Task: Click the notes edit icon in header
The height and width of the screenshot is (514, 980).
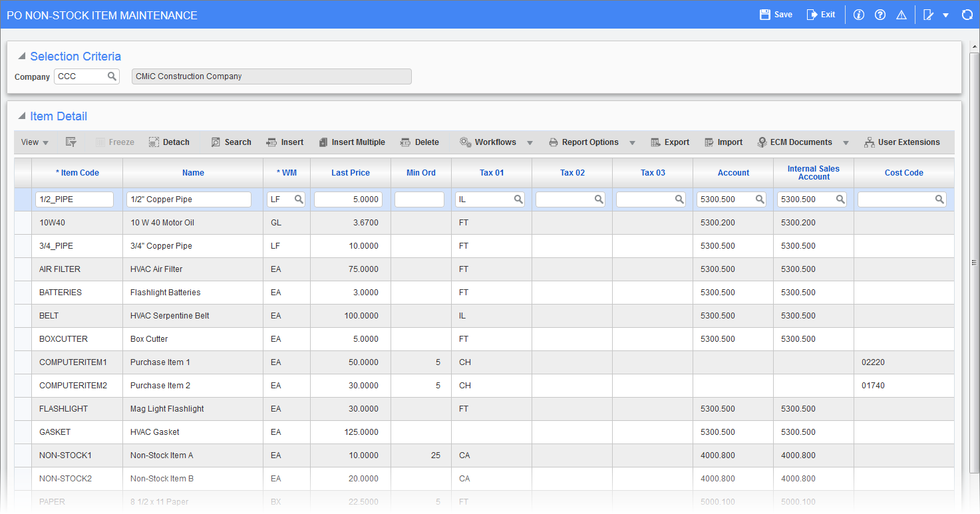Action: (x=929, y=15)
